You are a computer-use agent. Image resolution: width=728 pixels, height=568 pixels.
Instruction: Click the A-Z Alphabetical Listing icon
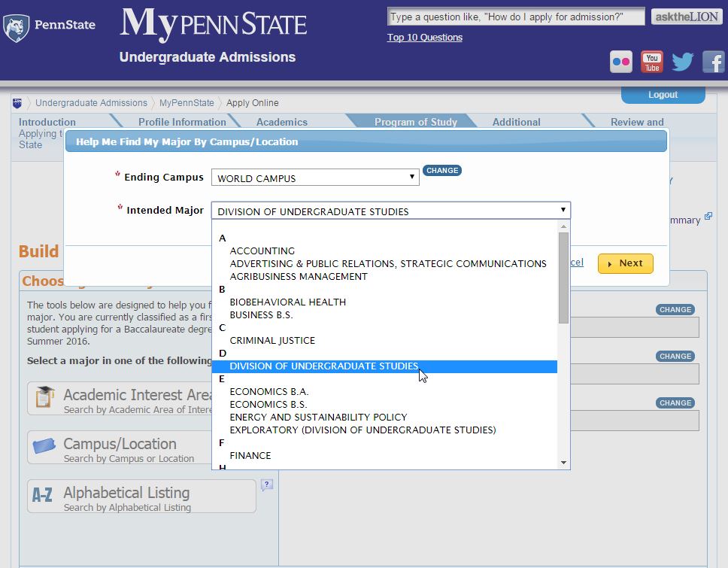tap(42, 495)
